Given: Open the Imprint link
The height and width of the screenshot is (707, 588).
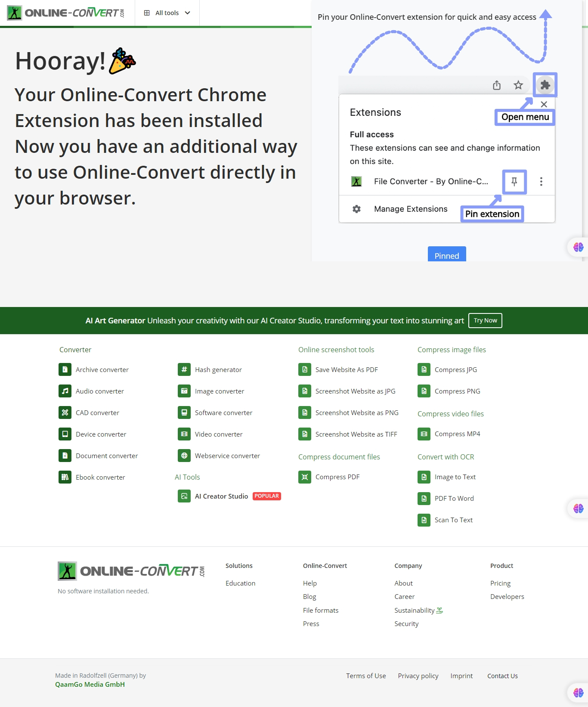Looking at the screenshot, I should point(461,676).
